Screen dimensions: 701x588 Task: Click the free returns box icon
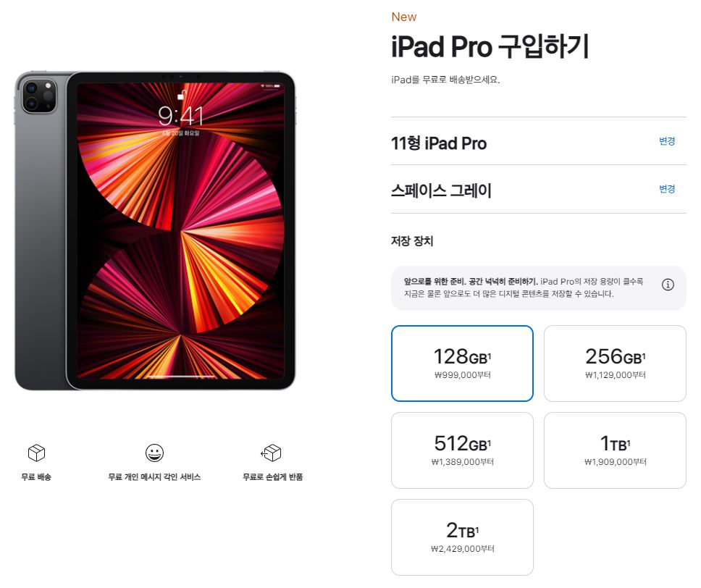click(x=272, y=453)
